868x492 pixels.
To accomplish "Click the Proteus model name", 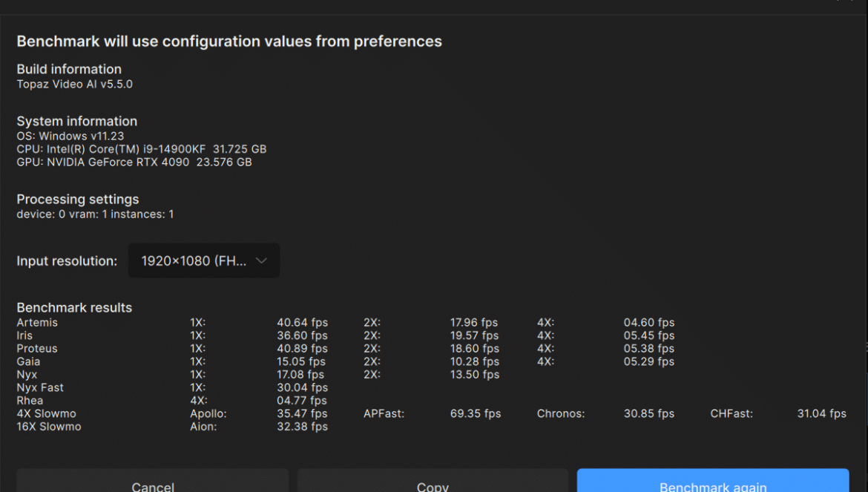I will pos(37,349).
